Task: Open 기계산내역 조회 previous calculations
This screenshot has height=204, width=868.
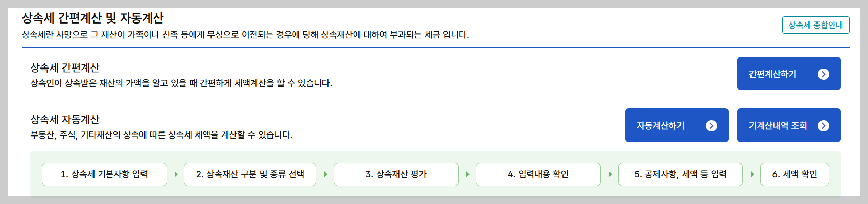Action: coord(789,125)
